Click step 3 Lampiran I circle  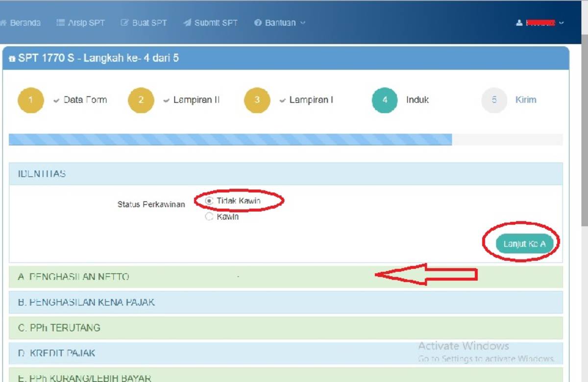pos(257,100)
